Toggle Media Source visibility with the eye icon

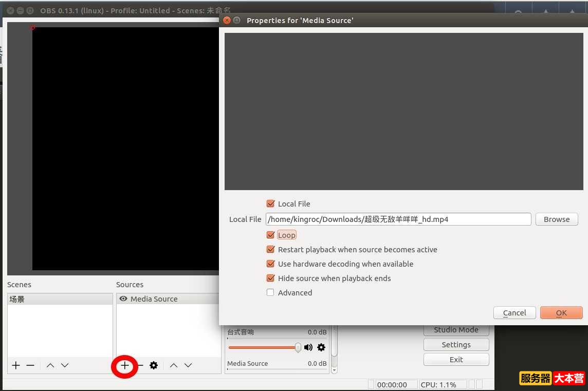(x=123, y=299)
